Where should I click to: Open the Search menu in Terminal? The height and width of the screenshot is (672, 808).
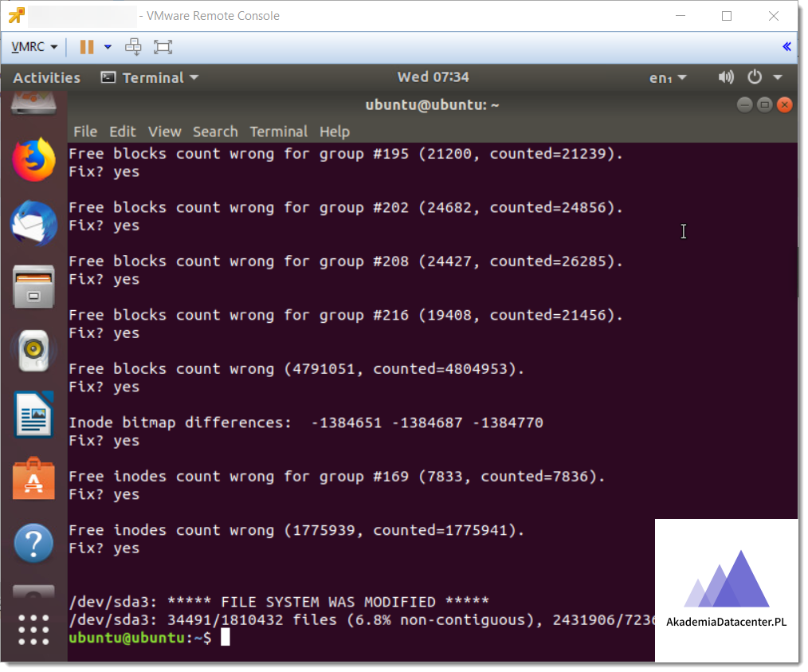click(x=215, y=132)
